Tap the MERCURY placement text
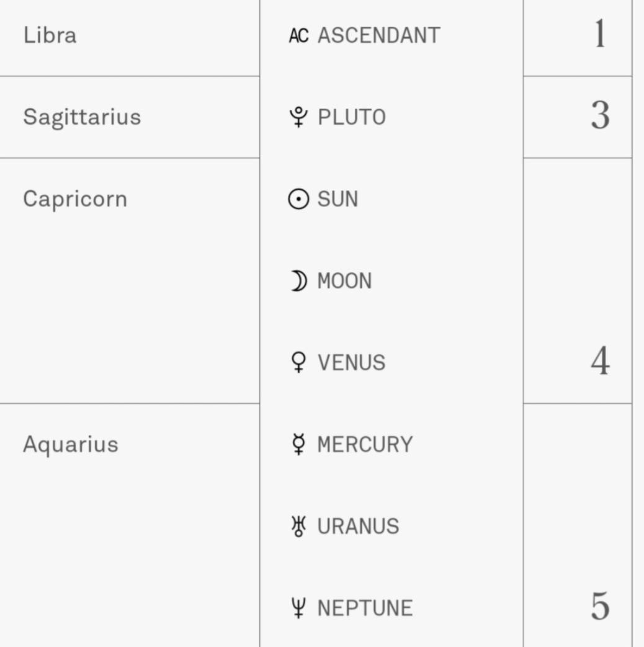The width and height of the screenshot is (644, 647). click(365, 444)
